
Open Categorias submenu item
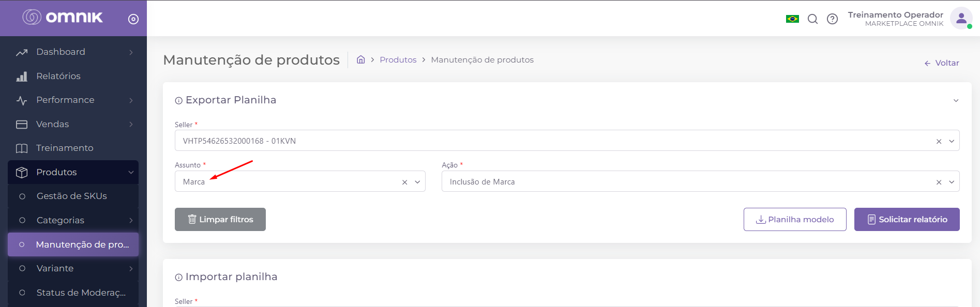click(x=73, y=220)
